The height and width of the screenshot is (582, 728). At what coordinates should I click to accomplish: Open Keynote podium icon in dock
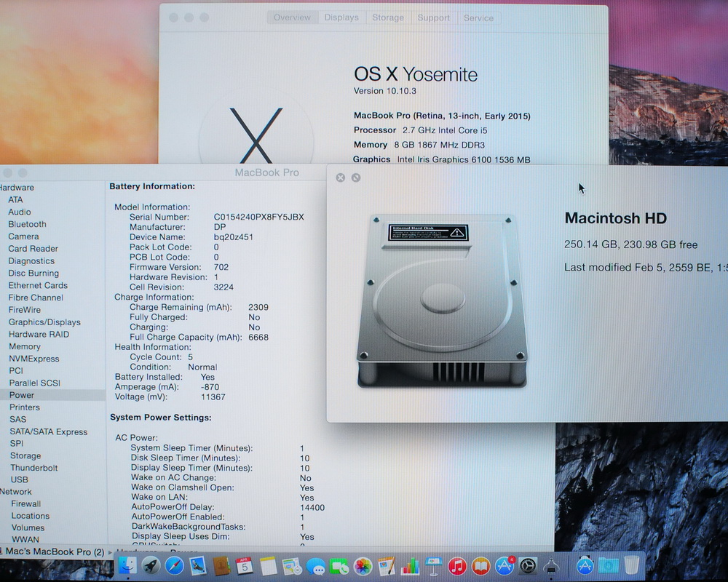pyautogui.click(x=434, y=567)
